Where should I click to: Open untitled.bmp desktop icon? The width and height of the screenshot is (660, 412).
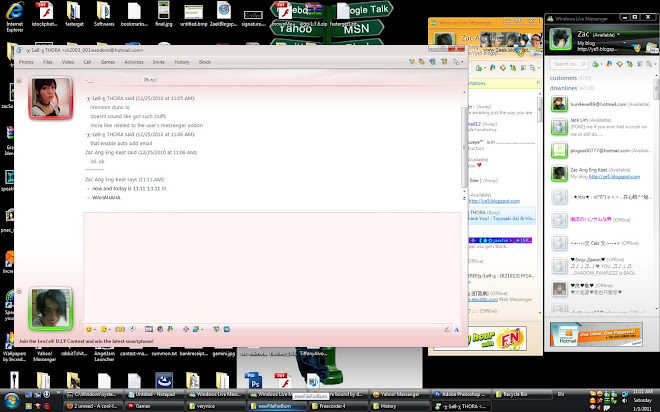click(193, 15)
